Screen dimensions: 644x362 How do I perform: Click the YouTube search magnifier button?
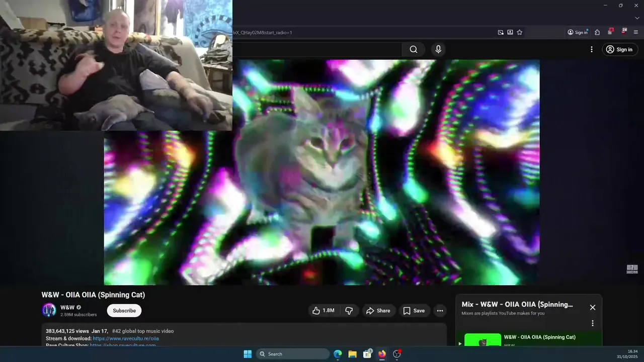[414, 49]
